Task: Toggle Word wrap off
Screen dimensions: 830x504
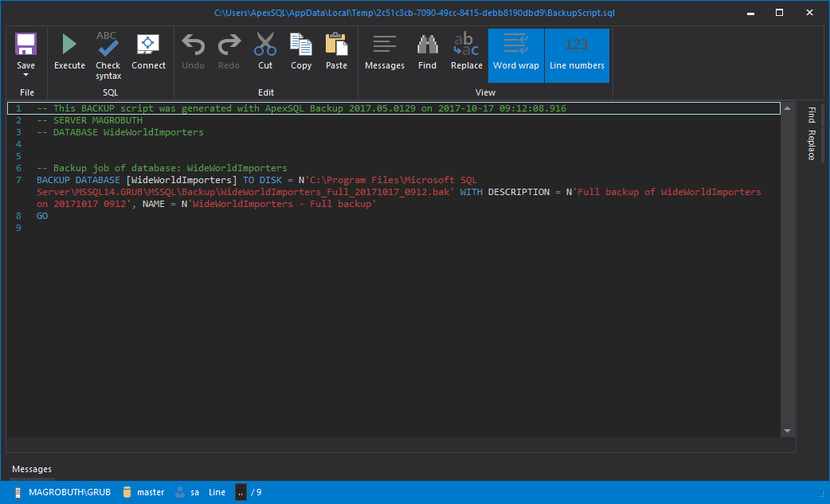Action: point(516,53)
